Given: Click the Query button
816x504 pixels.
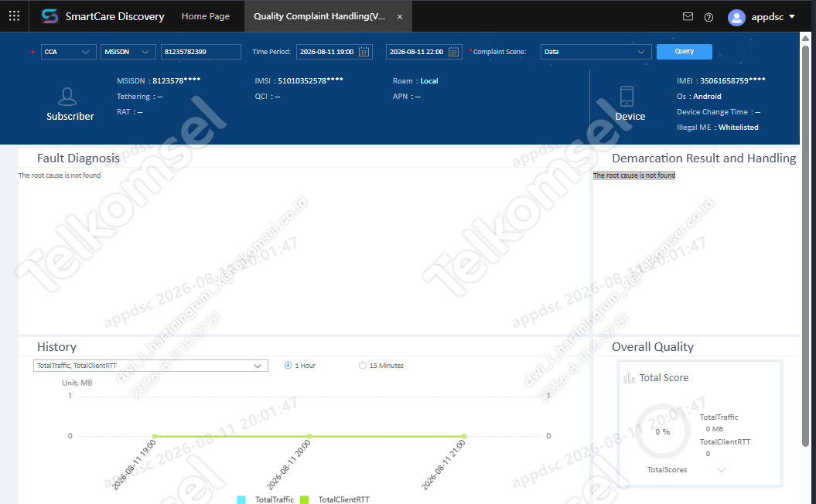Looking at the screenshot, I should pyautogui.click(x=685, y=52).
